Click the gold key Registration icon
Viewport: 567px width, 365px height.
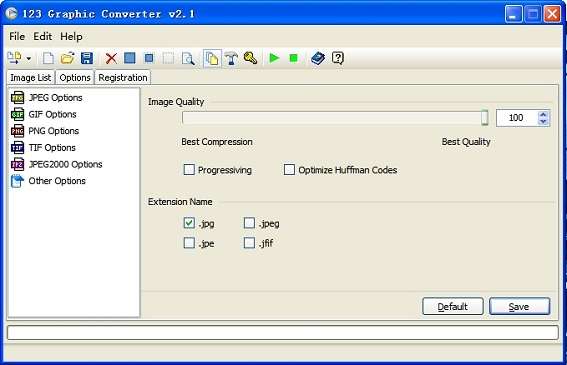coord(250,58)
